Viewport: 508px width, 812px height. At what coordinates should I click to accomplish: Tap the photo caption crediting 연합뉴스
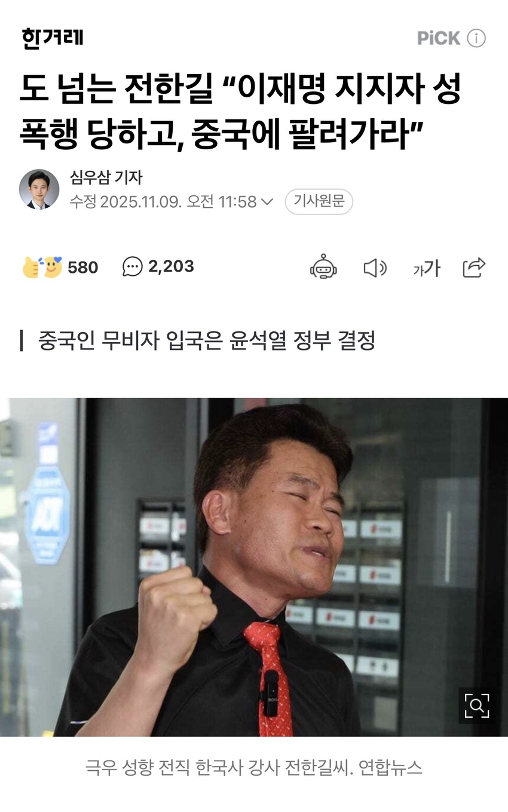[x=254, y=767]
